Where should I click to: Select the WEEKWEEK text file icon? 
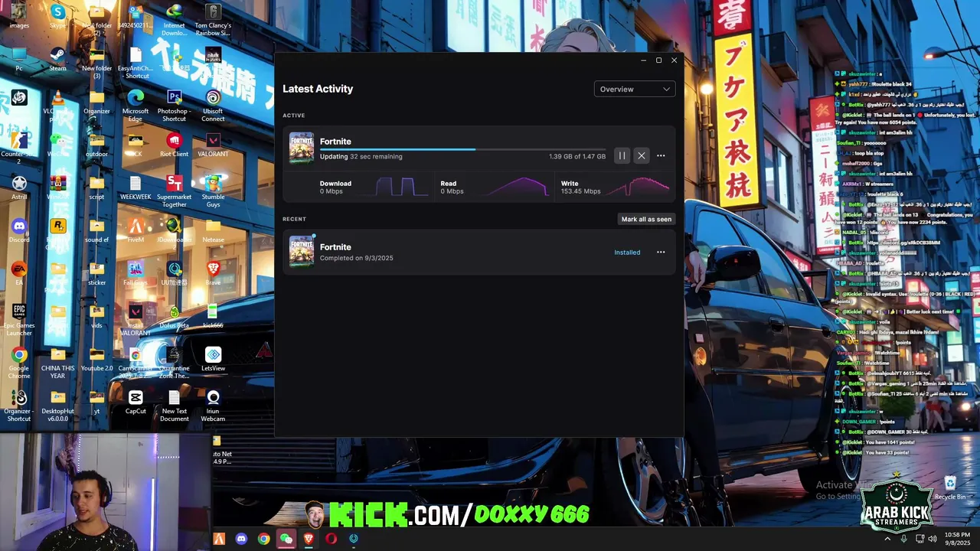136,187
